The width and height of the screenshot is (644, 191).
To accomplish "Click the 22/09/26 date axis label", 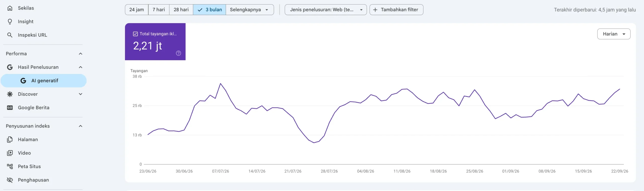I will (x=620, y=171).
